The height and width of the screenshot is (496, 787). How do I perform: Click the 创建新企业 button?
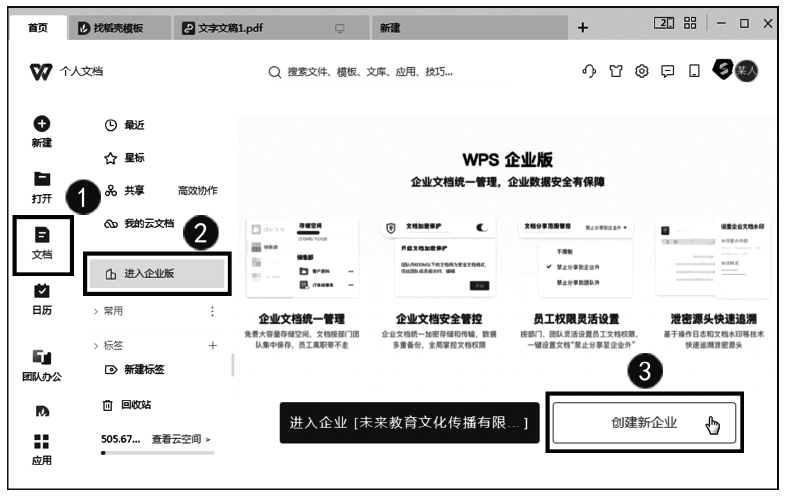pos(646,422)
